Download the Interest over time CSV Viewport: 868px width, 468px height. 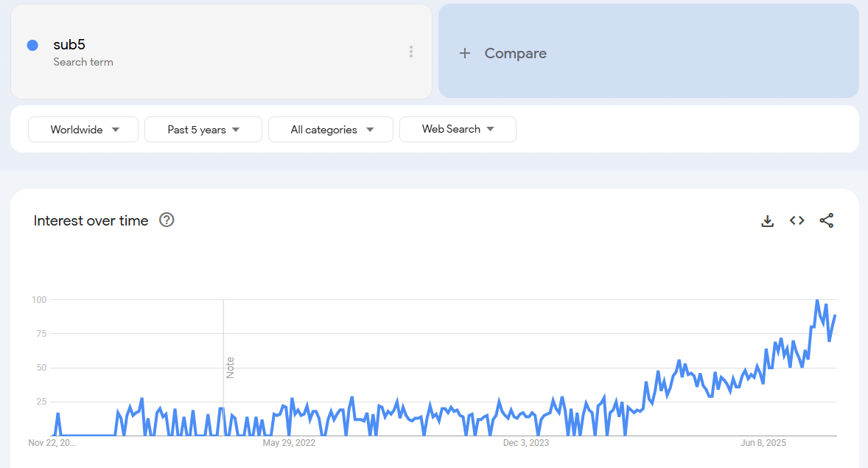767,220
